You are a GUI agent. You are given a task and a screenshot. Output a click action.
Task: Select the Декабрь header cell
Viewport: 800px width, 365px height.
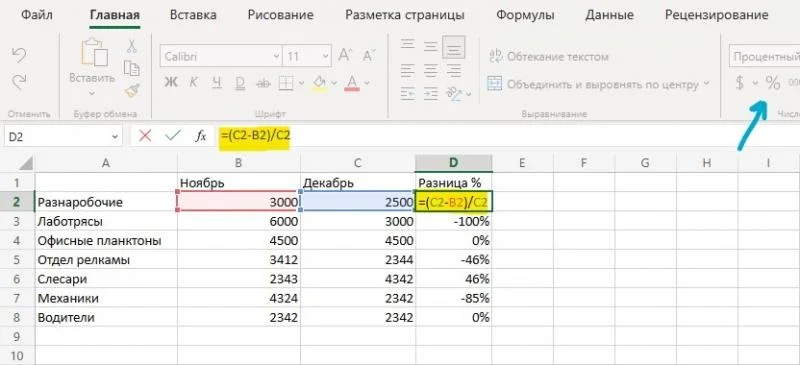coord(358,182)
